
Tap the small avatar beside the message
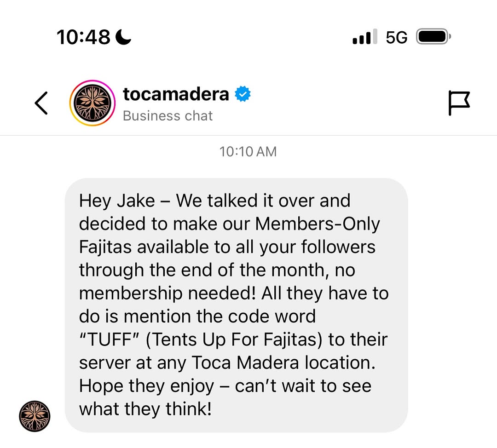pos(35,416)
